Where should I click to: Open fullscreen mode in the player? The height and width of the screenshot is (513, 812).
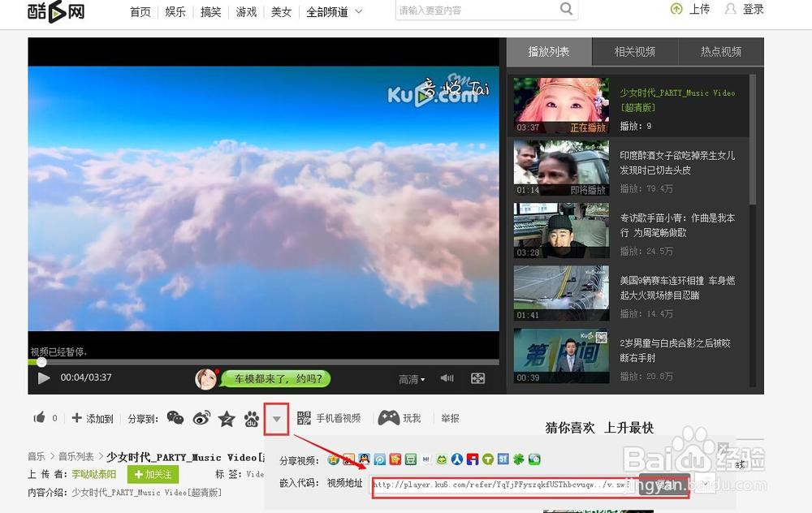pyautogui.click(x=477, y=377)
